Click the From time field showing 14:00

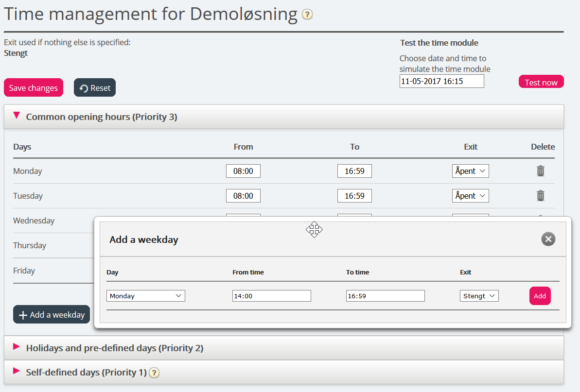[x=271, y=296]
